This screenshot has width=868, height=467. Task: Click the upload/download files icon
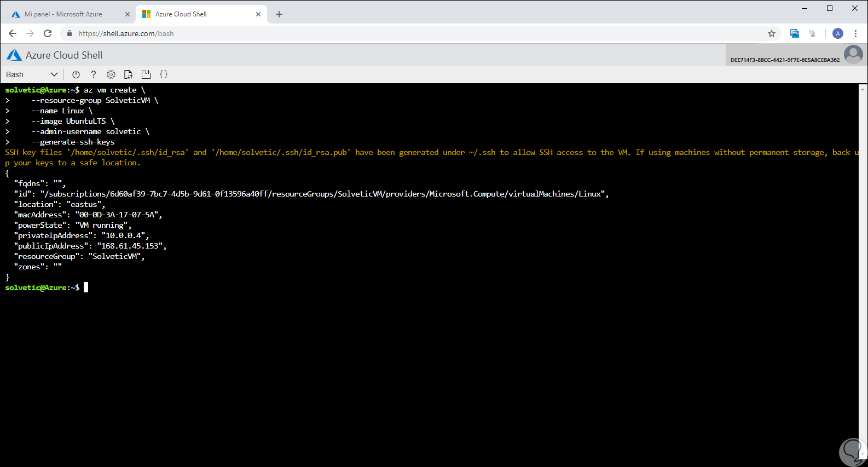point(129,74)
